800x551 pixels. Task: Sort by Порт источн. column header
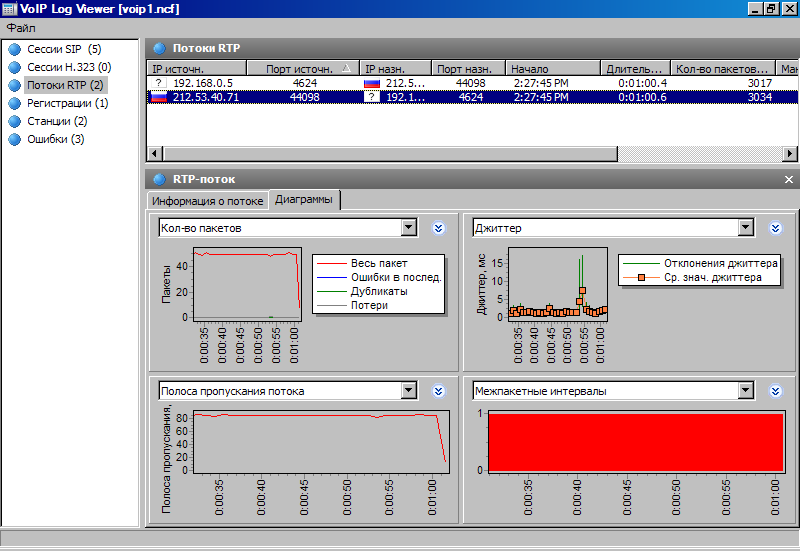coord(303,68)
